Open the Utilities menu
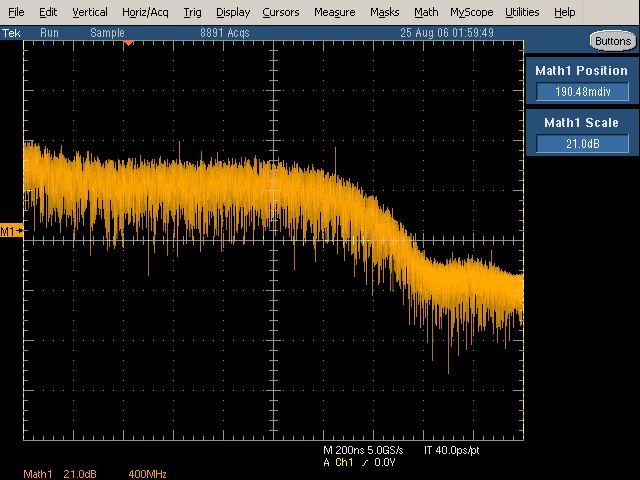 point(522,12)
